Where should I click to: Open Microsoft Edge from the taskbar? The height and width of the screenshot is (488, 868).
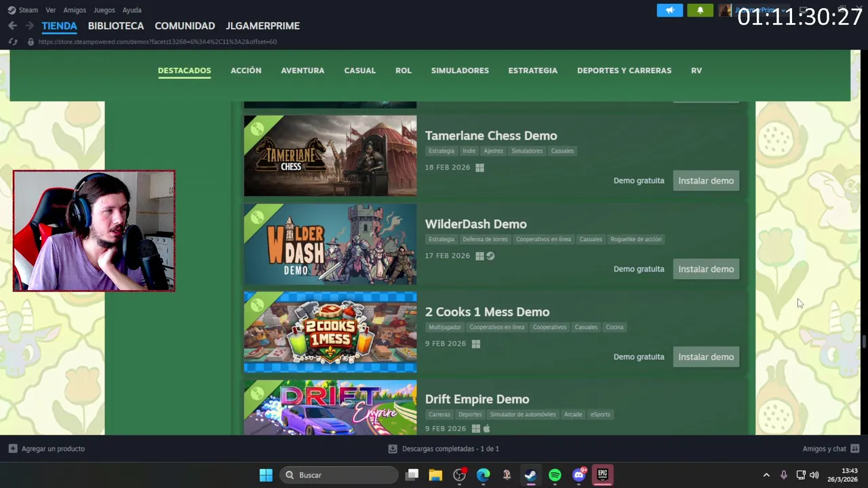coord(483,475)
